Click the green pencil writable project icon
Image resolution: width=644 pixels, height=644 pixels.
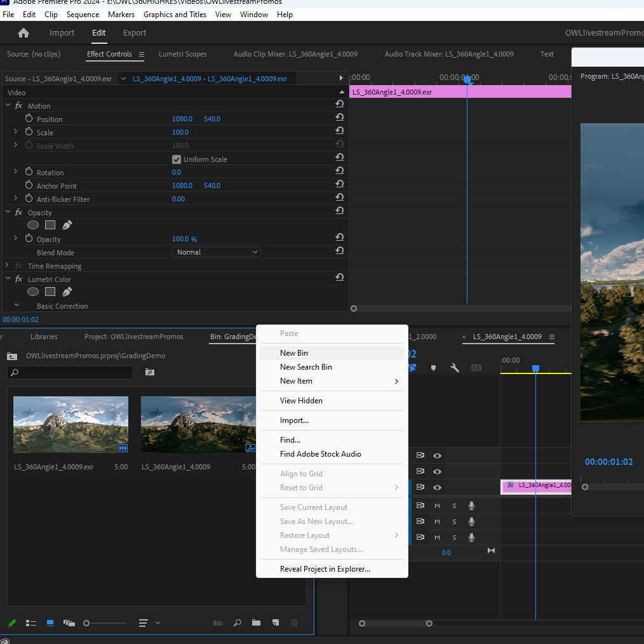coord(12,623)
